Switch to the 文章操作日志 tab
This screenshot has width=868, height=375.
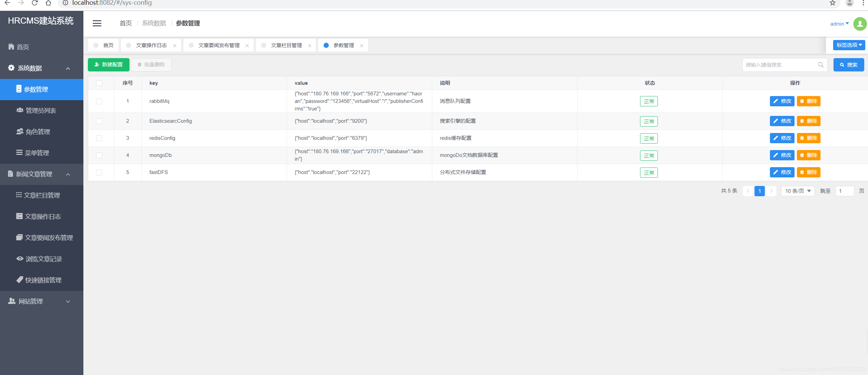151,45
